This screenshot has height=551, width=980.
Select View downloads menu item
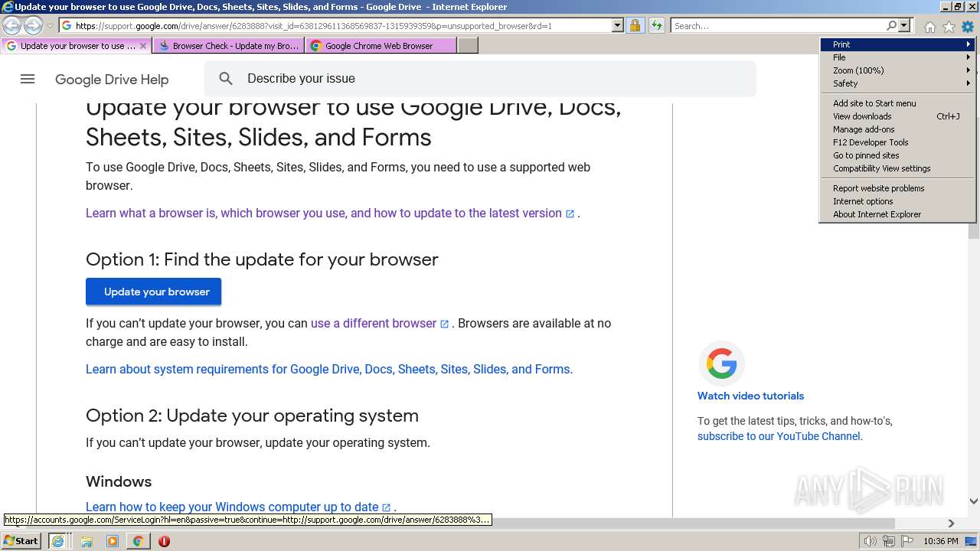click(x=897, y=116)
